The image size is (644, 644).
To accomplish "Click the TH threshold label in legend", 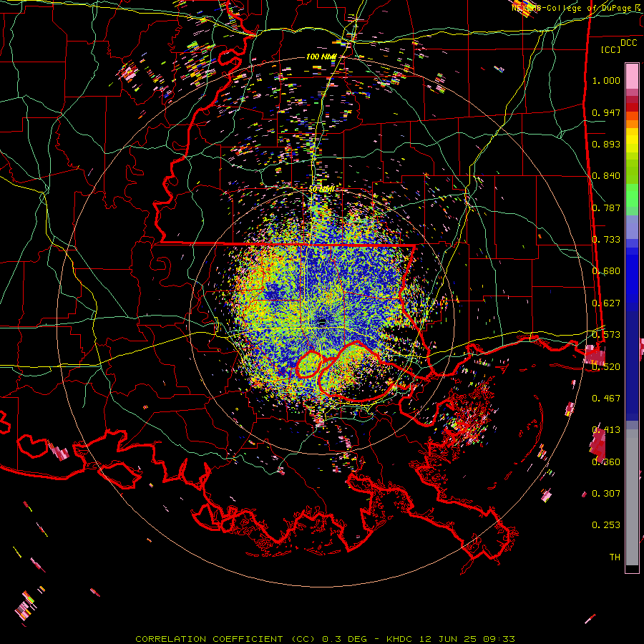I will tap(615, 557).
